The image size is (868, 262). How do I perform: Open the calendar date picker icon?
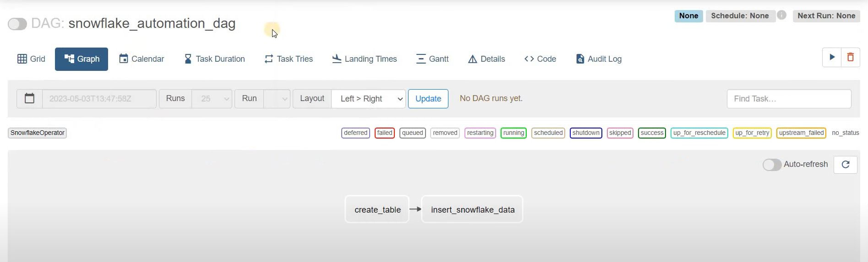(29, 98)
